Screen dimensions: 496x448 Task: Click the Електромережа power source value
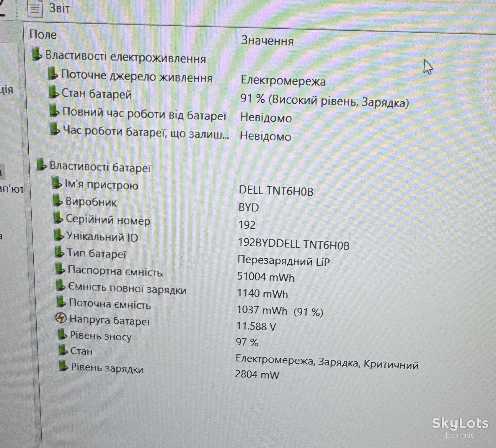tap(283, 81)
